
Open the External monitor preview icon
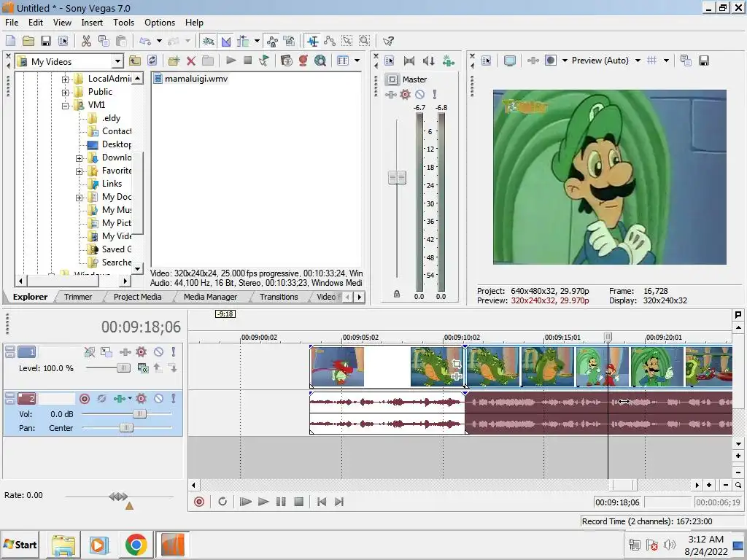tap(510, 61)
